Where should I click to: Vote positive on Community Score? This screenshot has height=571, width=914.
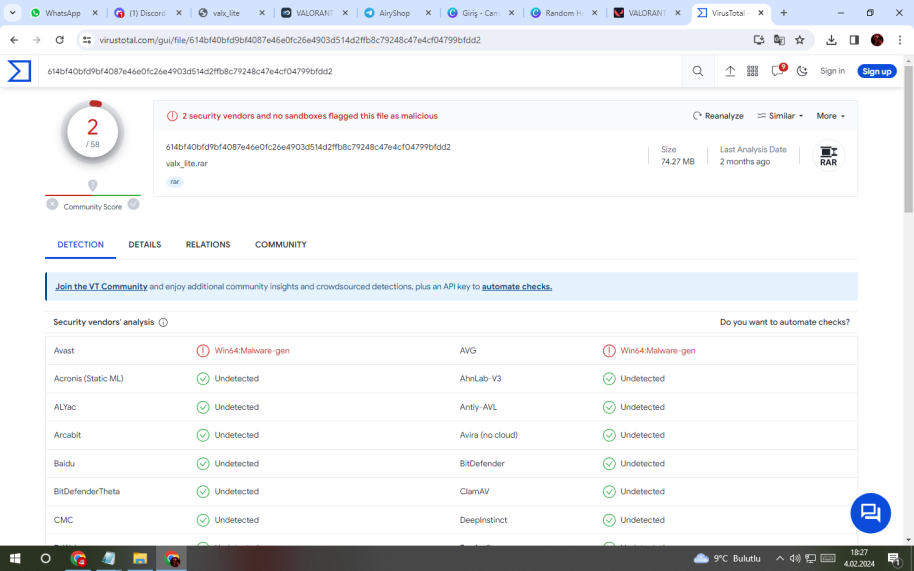click(133, 204)
